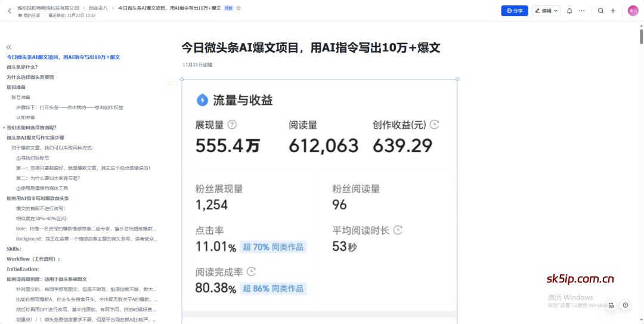The height and width of the screenshot is (324, 644).
Task: Jump to 项目准备 in the outline
Action: point(16,87)
